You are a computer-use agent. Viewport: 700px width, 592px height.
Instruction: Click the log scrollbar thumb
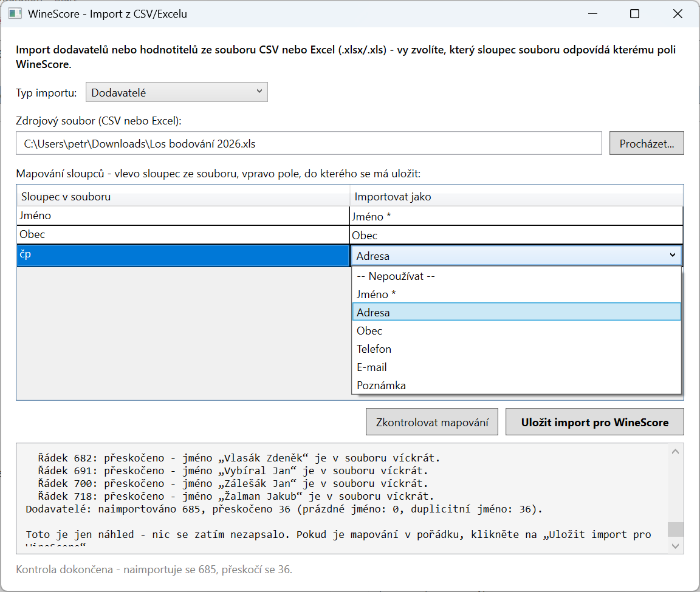(x=676, y=529)
